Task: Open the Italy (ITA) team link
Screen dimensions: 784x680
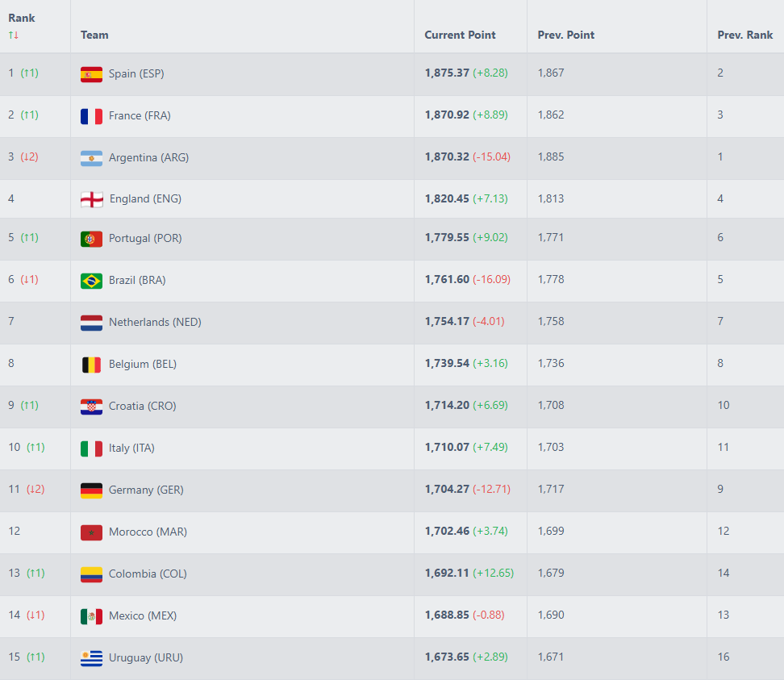Action: pos(131,448)
